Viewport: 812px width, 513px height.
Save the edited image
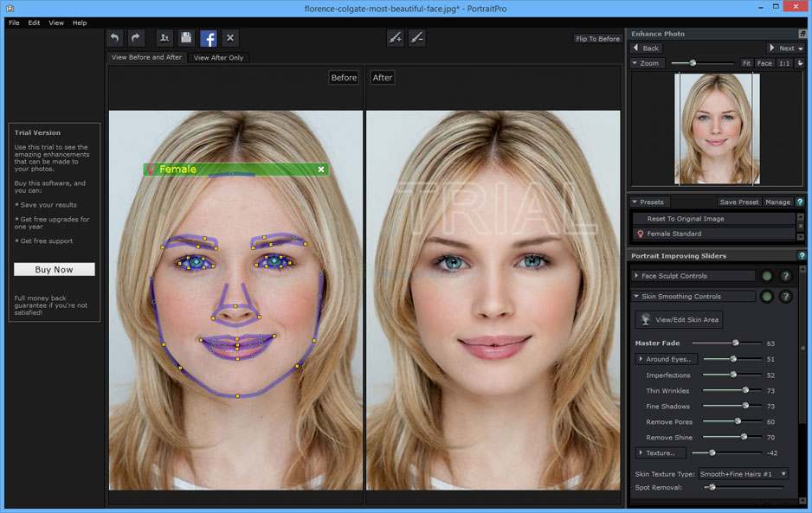pyautogui.click(x=185, y=37)
